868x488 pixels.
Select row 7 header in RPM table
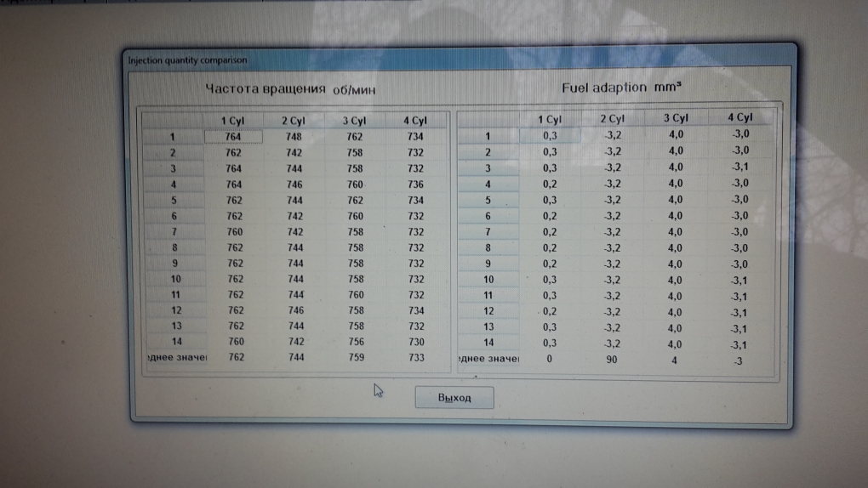pyautogui.click(x=172, y=232)
